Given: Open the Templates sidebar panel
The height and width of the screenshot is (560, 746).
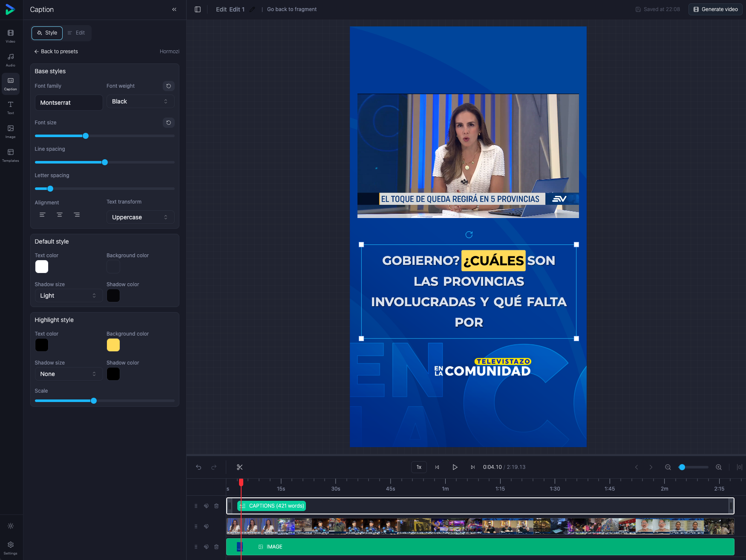Looking at the screenshot, I should point(11,155).
